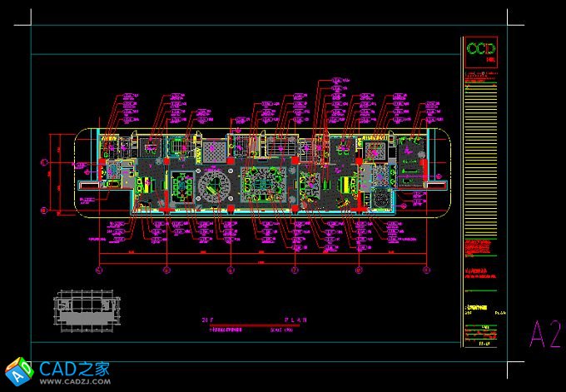The image size is (566, 392).
Task: Click the upper grid axis bubble on left side
Action: (45, 161)
